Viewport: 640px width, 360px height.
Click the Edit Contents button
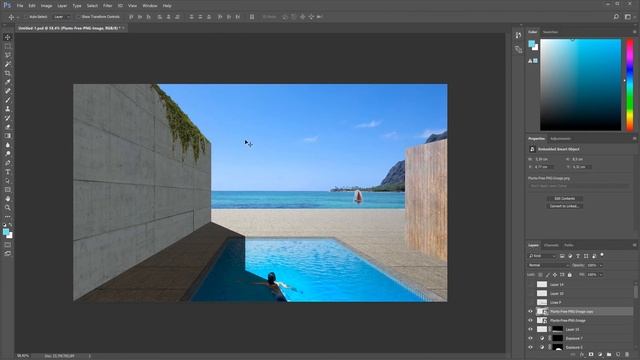[x=564, y=198]
